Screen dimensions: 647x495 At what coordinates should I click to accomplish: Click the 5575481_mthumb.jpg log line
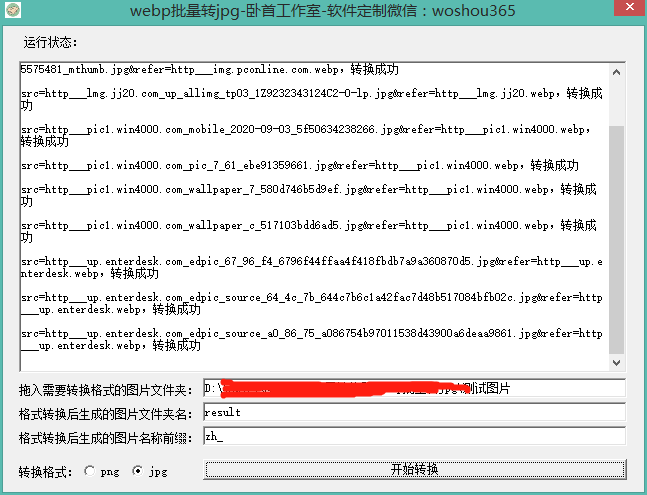(x=210, y=69)
